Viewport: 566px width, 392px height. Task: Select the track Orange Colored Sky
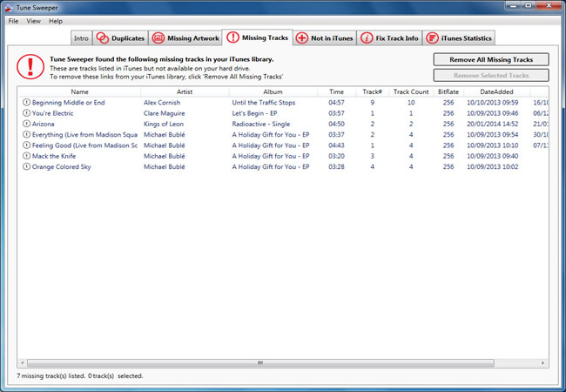coord(61,166)
